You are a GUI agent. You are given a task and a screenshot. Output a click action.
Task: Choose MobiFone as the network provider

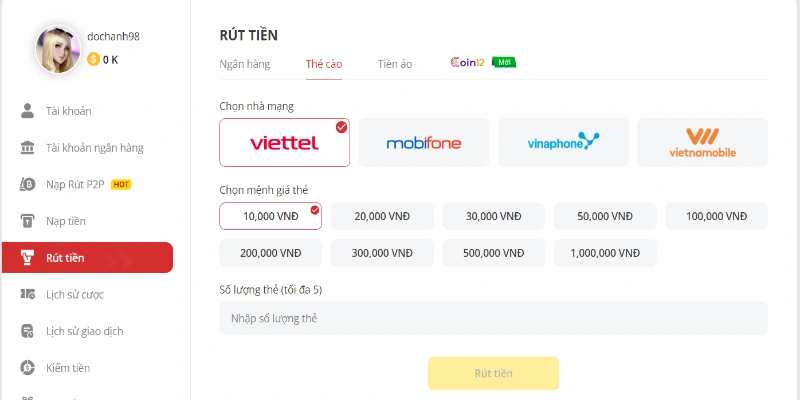(424, 142)
